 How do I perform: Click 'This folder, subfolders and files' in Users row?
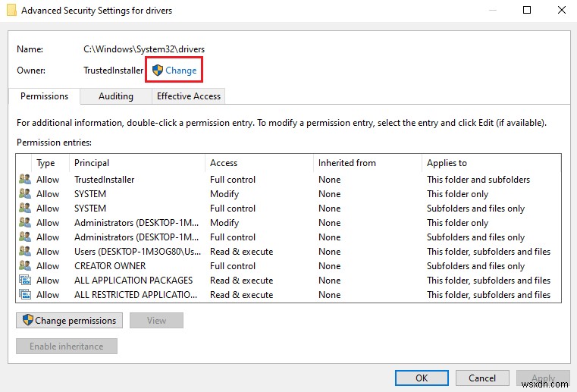click(x=489, y=252)
